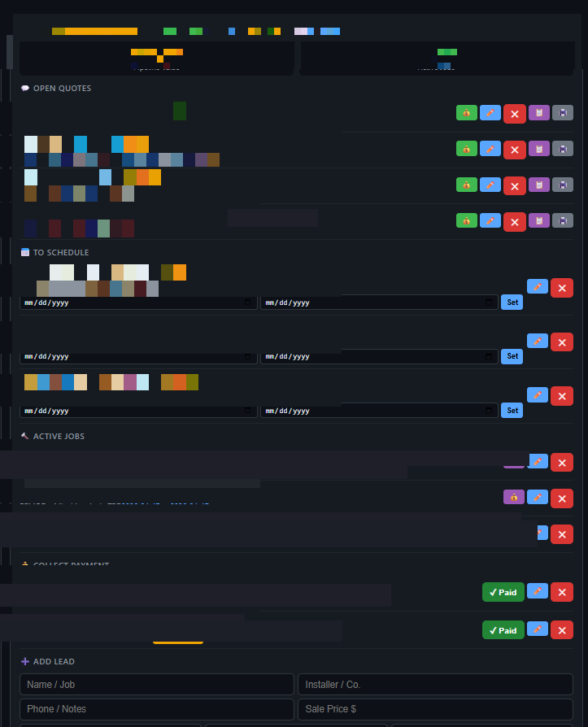Open the first To Schedule start date picker
The width and height of the screenshot is (588, 727).
tap(248, 303)
